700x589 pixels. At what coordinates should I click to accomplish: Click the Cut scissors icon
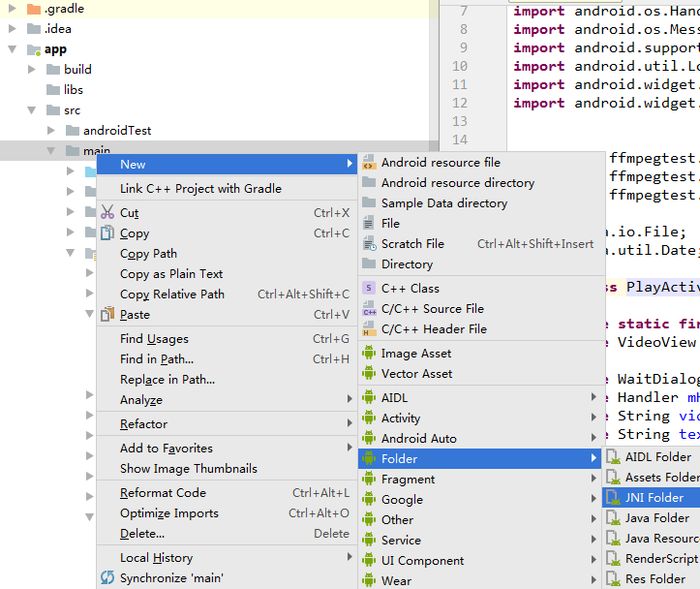(108, 213)
